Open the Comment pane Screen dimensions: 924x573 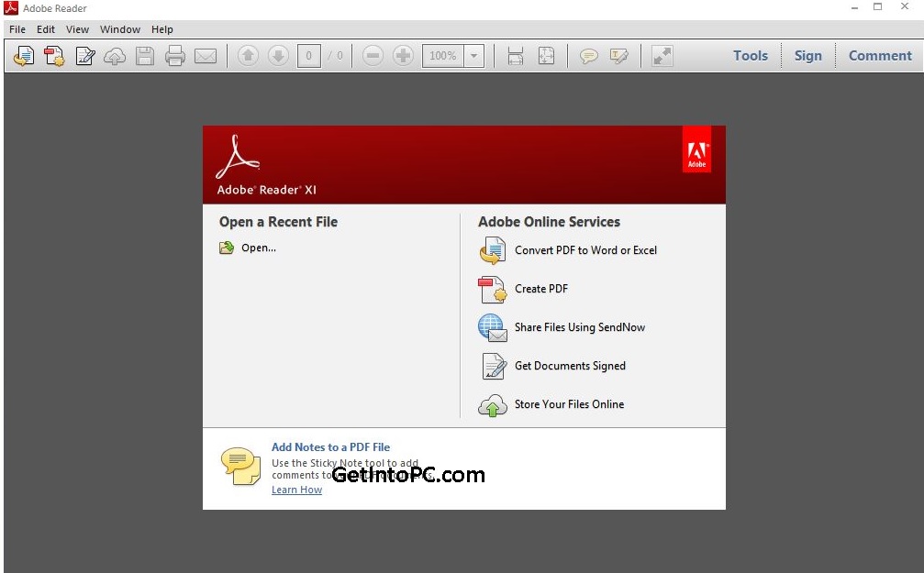[880, 55]
